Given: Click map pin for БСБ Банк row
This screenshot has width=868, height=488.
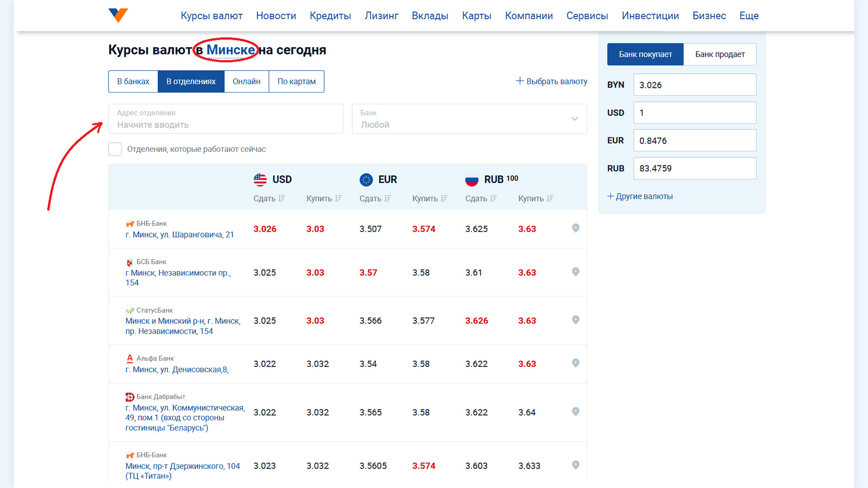Looking at the screenshot, I should point(575,272).
